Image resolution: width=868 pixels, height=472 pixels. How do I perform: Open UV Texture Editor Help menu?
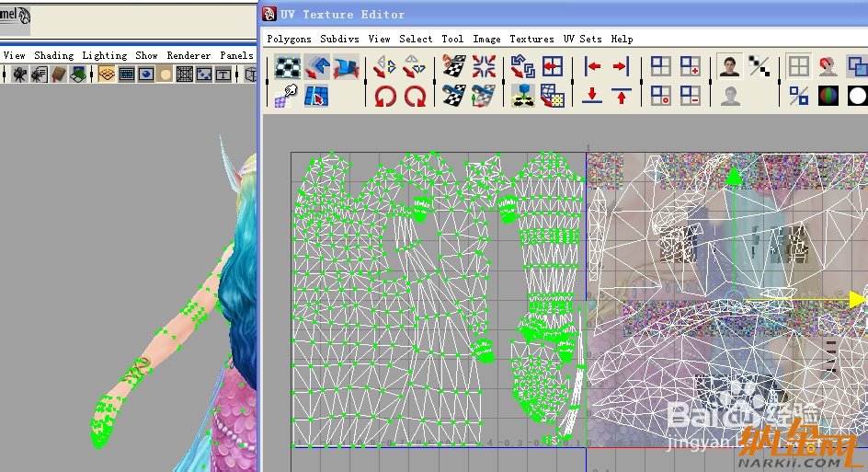click(622, 39)
